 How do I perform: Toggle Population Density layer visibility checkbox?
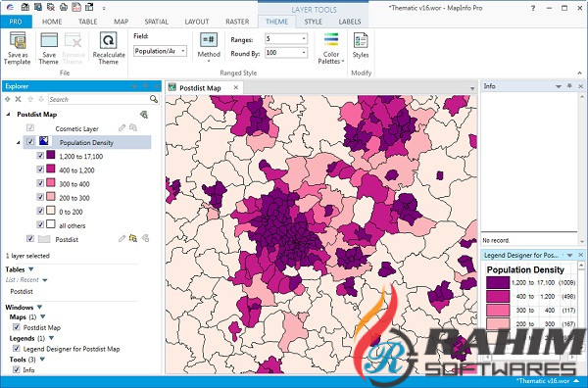pyautogui.click(x=30, y=142)
